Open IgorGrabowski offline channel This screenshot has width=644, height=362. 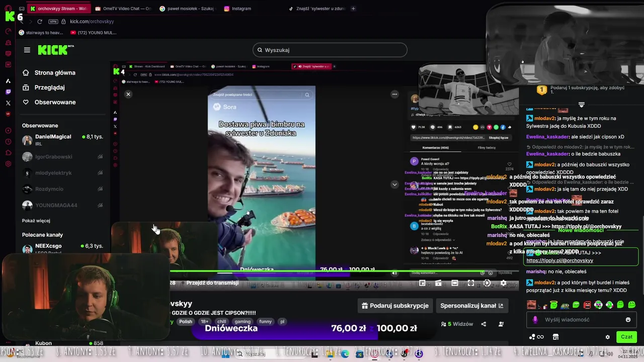pyautogui.click(x=63, y=157)
